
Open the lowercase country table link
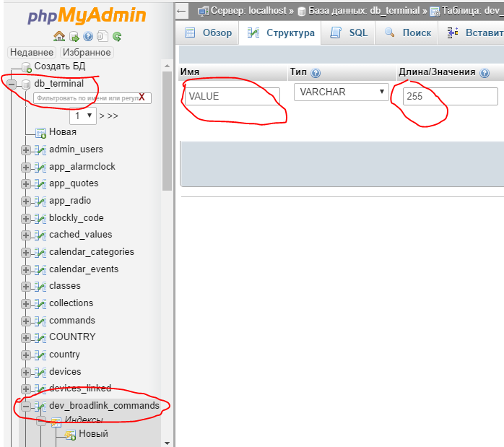pos(64,355)
